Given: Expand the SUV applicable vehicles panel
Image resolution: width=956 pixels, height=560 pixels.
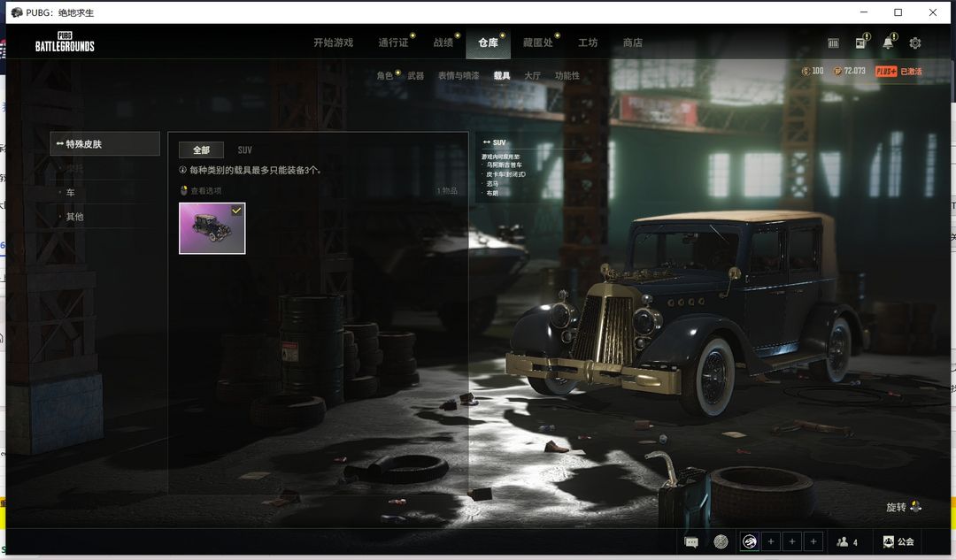Looking at the screenshot, I should coord(494,142).
